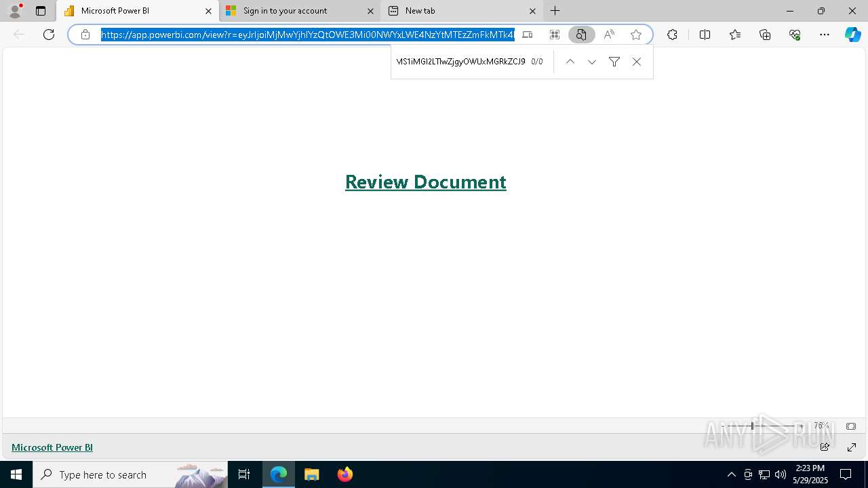Click the taskbar clock showing 2:23 PM

coord(810,474)
